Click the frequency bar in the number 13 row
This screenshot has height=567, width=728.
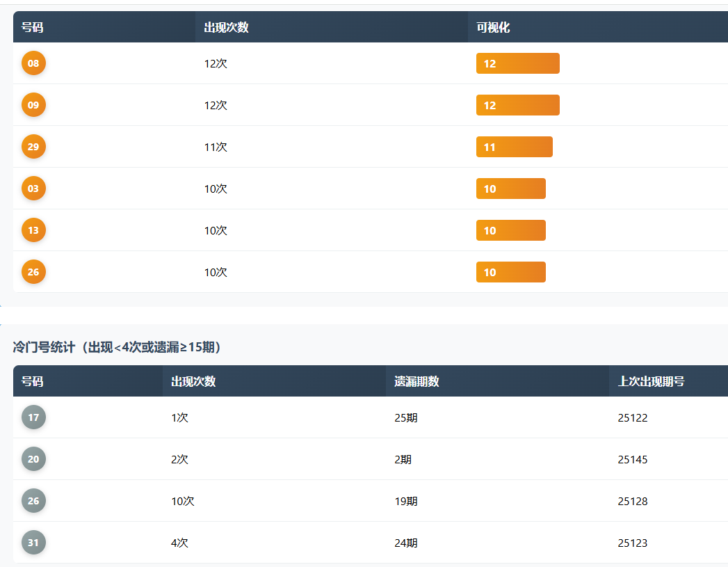tap(510, 230)
